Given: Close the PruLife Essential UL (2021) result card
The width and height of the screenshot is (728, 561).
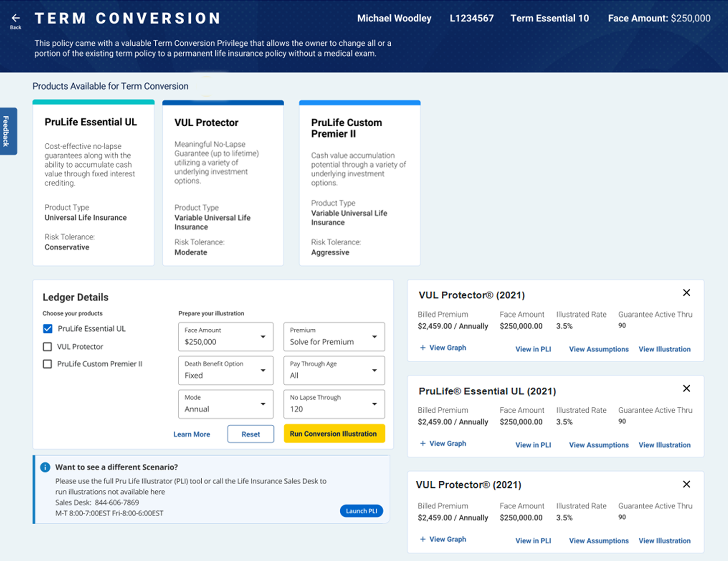Looking at the screenshot, I should click(686, 388).
